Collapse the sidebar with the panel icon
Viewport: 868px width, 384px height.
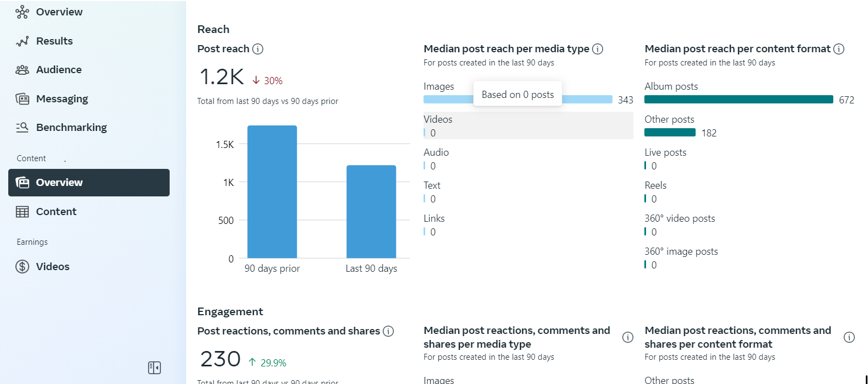click(154, 367)
